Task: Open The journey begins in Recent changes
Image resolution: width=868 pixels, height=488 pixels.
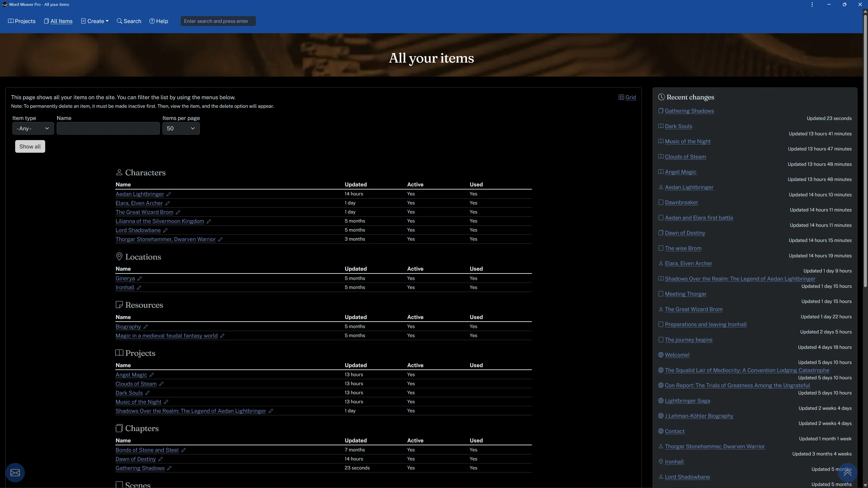Action: pos(688,340)
